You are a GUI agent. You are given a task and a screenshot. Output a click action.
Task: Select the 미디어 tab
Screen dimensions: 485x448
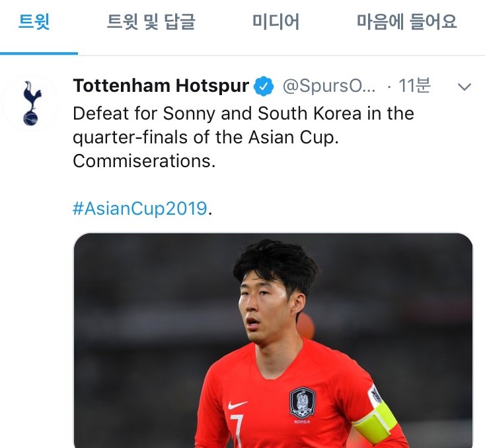pyautogui.click(x=276, y=22)
